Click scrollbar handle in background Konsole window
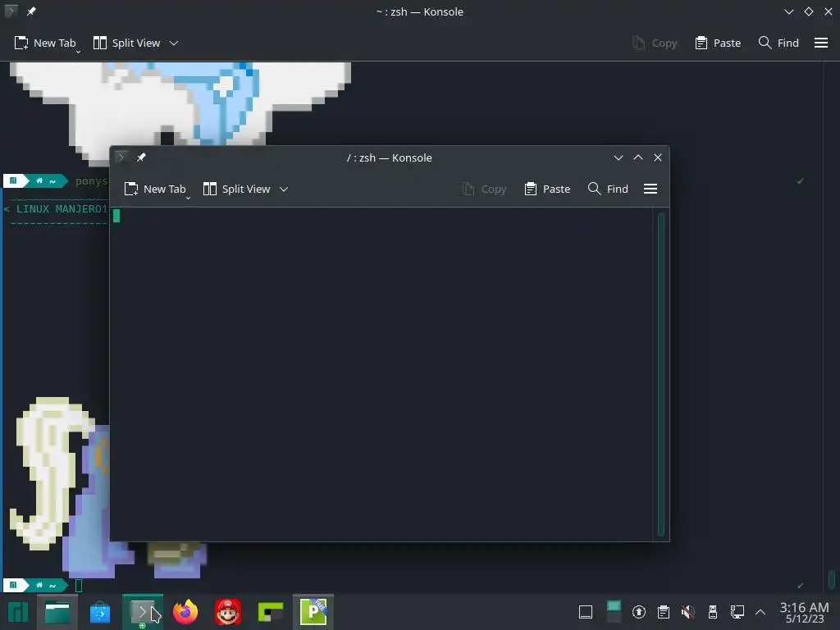 pyautogui.click(x=831, y=579)
